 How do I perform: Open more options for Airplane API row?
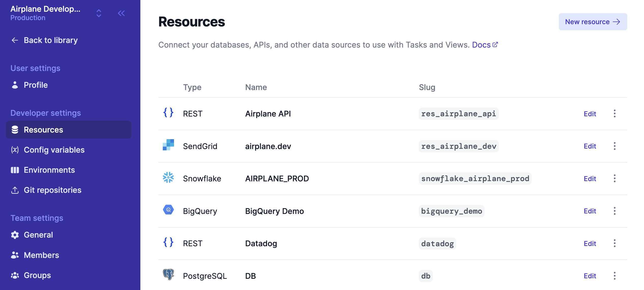point(614,113)
